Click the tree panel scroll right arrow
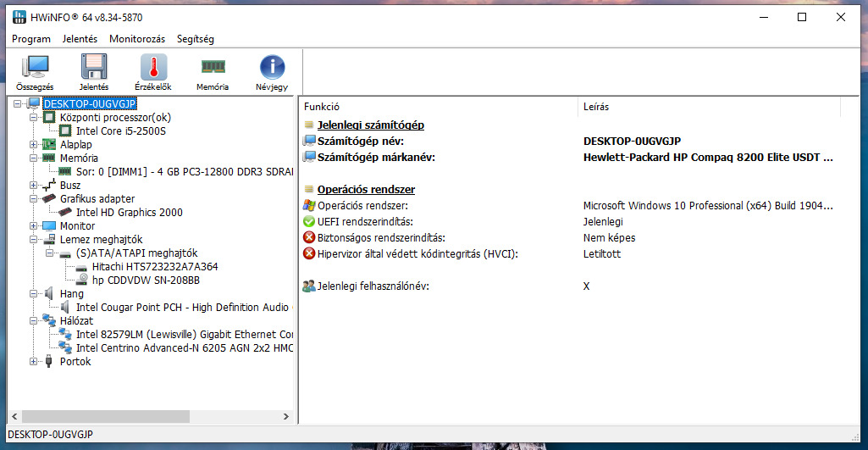 tap(285, 416)
